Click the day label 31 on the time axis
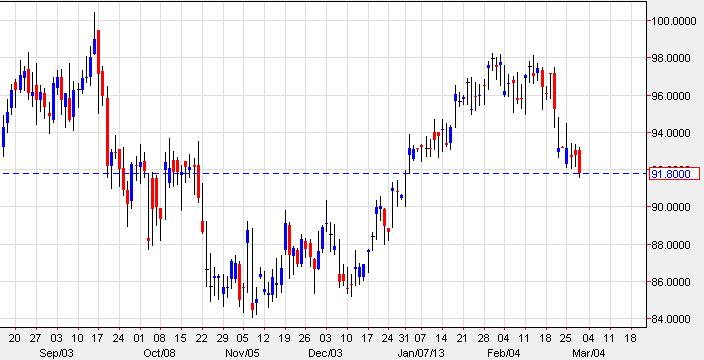 click(x=404, y=338)
